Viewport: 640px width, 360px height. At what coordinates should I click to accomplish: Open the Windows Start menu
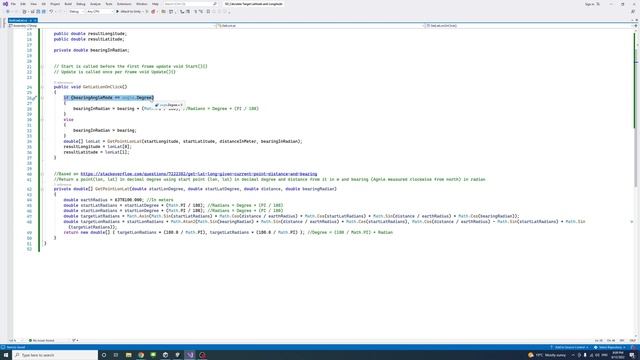[6, 355]
